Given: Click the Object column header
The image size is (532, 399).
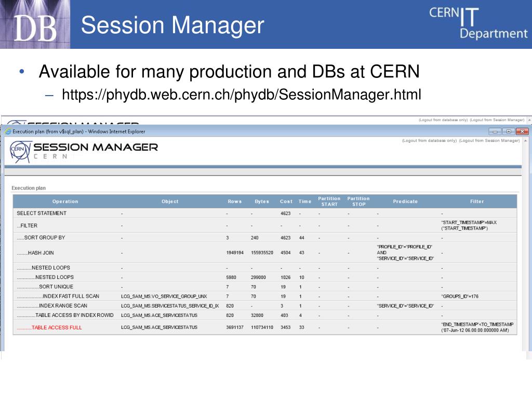Looking at the screenshot, I should [170, 201].
